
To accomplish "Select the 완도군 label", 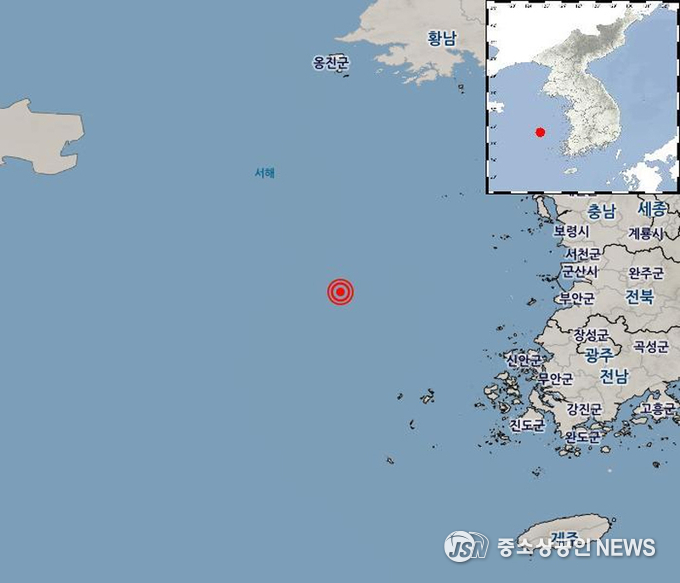I will click(583, 436).
